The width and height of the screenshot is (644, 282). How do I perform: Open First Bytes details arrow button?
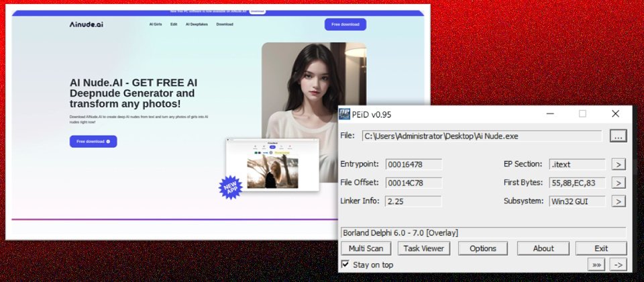pos(619,183)
